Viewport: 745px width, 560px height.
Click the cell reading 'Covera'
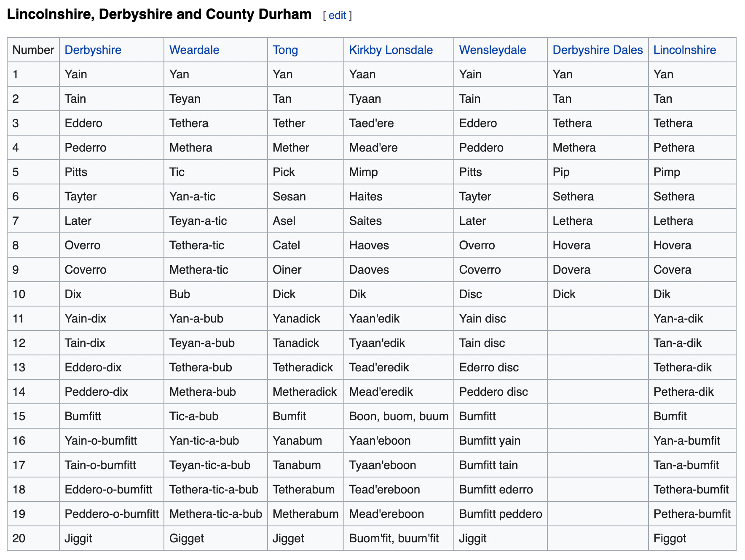692,270
